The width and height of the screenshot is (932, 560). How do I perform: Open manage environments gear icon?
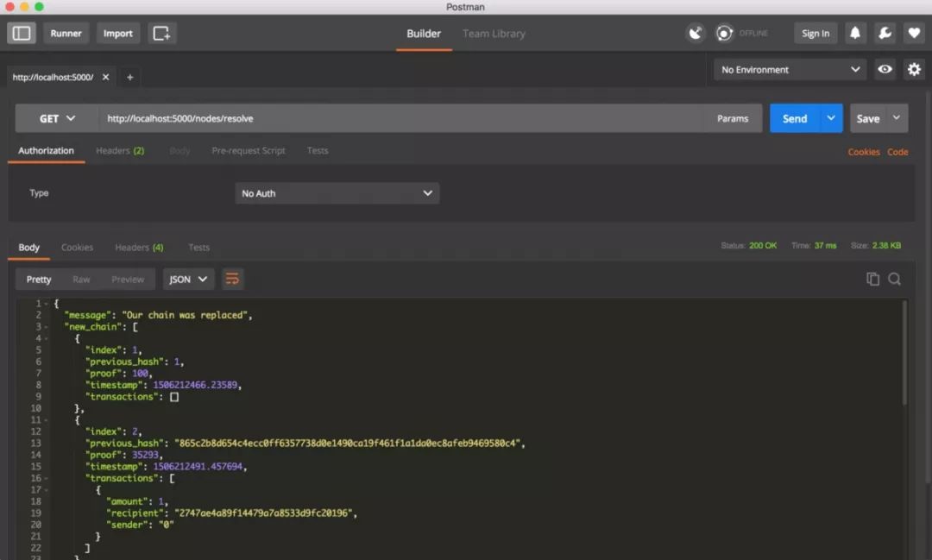point(914,70)
